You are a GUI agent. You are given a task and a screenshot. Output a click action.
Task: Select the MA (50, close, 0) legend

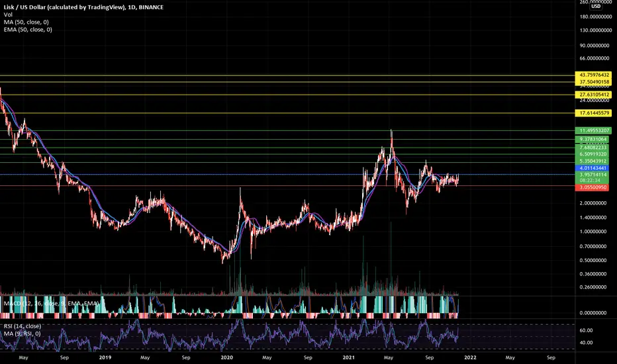click(x=26, y=22)
